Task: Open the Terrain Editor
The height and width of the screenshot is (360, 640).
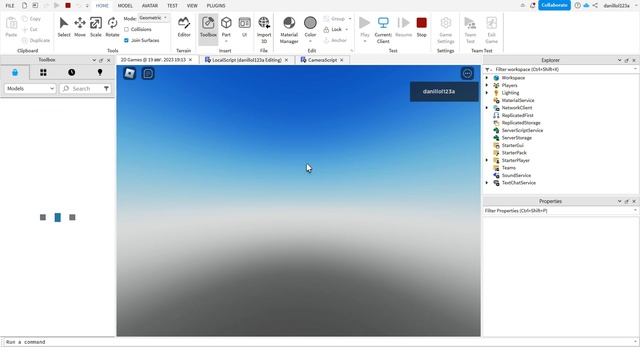Action: point(184,27)
